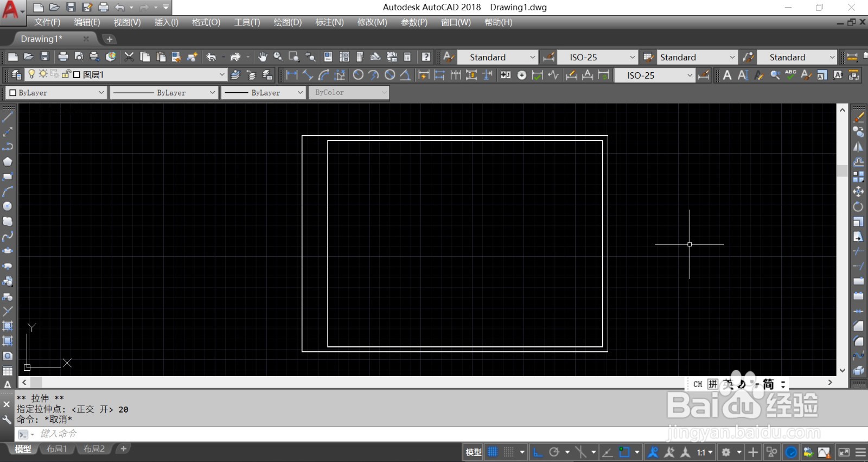Viewport: 868px width, 462px height.
Task: Switch to the 布局1 layout tab
Action: coord(56,449)
